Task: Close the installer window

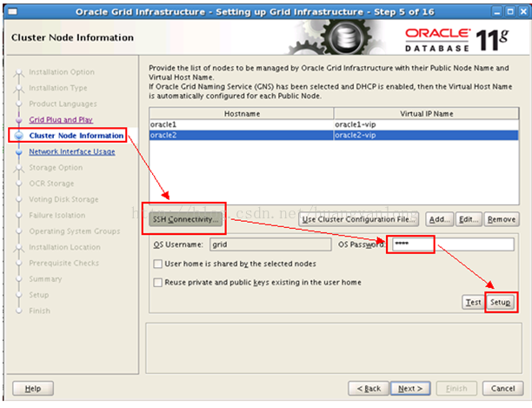Action: coord(523,12)
